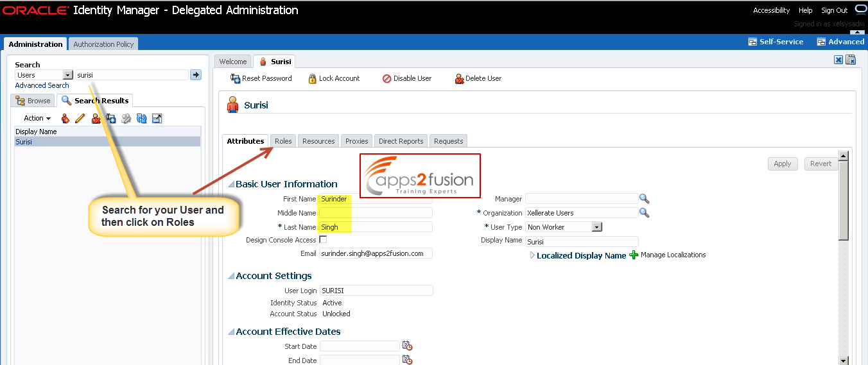This screenshot has height=365, width=868.
Task: Click the search text field containing surisi
Action: [x=132, y=75]
